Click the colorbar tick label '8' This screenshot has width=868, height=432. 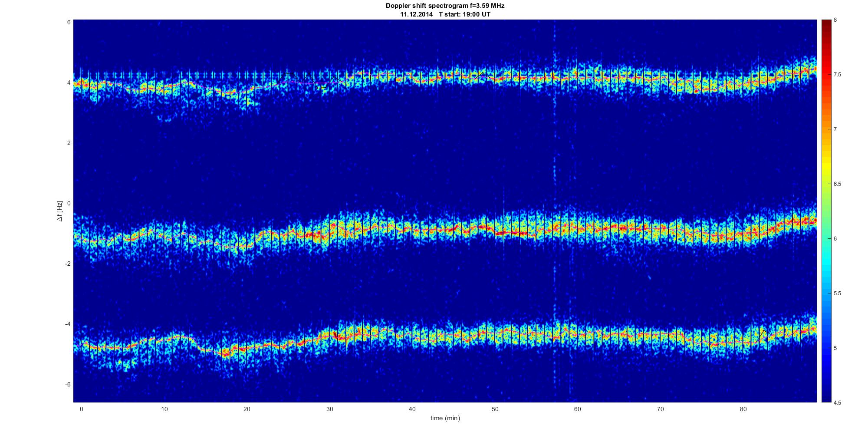(x=835, y=20)
